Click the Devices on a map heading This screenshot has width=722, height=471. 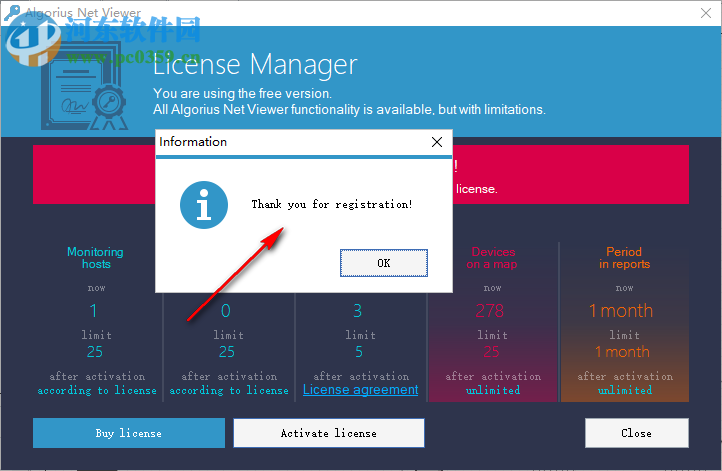492,258
